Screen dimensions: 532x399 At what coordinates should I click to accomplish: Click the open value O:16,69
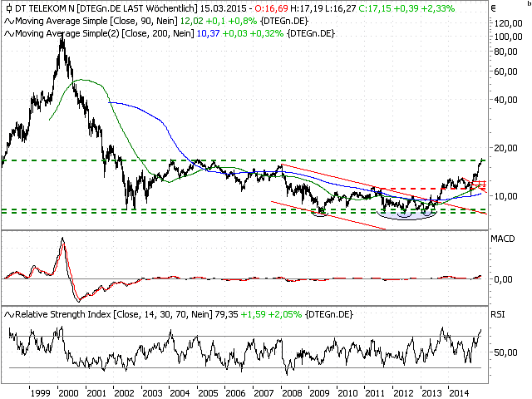click(x=271, y=8)
